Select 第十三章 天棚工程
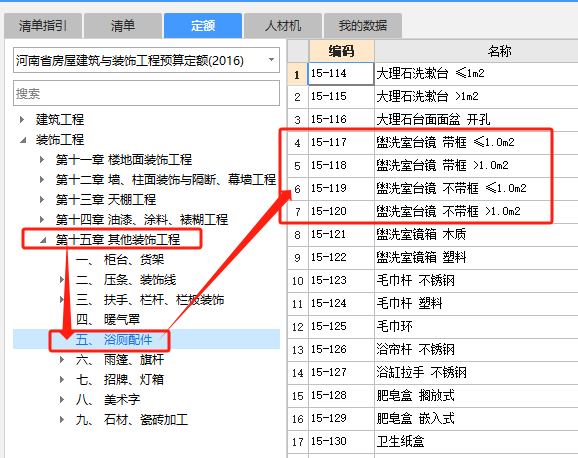 pos(106,199)
